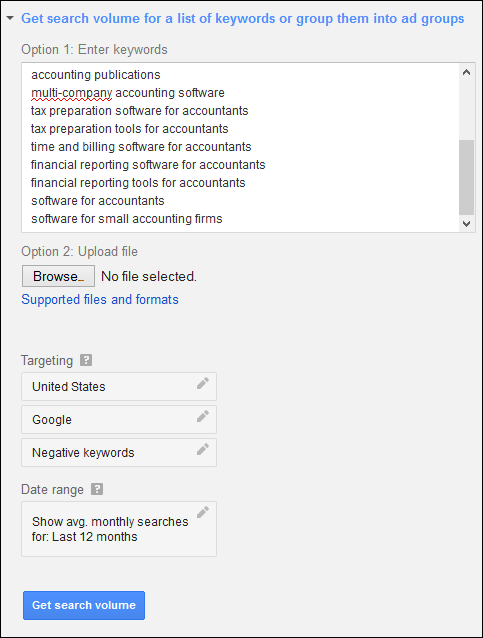Open the Google network targeting field
Viewport: 483px width, 638px height.
point(119,420)
